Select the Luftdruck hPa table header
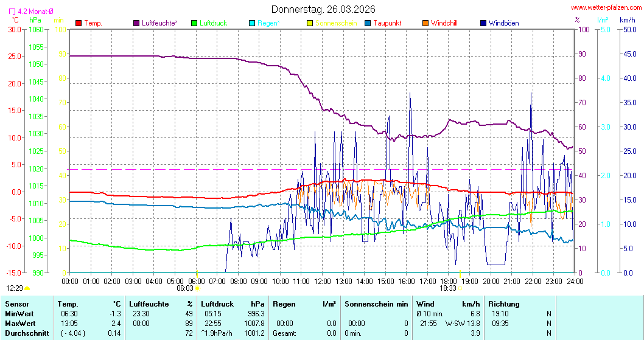644x340 pixels. [233, 304]
